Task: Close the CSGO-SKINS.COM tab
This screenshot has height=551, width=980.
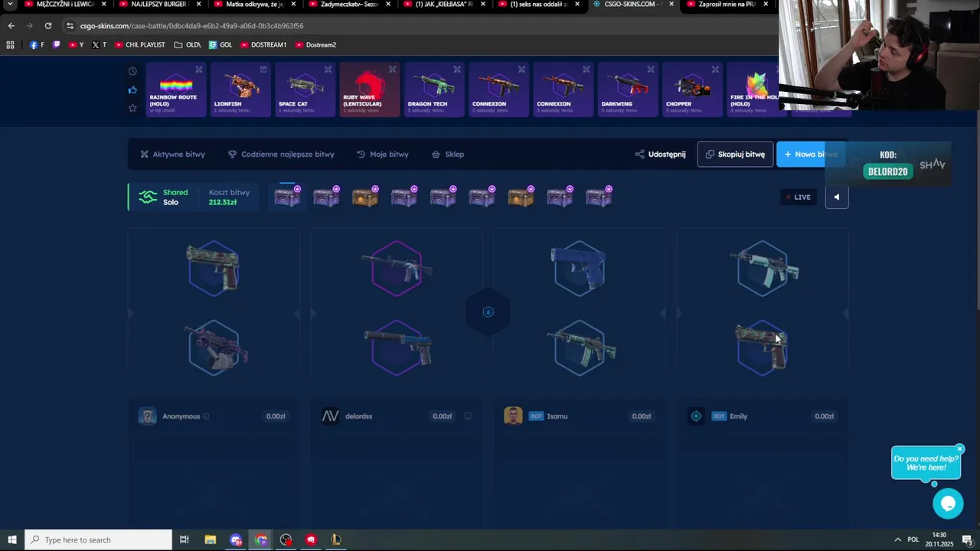Action: point(671,4)
